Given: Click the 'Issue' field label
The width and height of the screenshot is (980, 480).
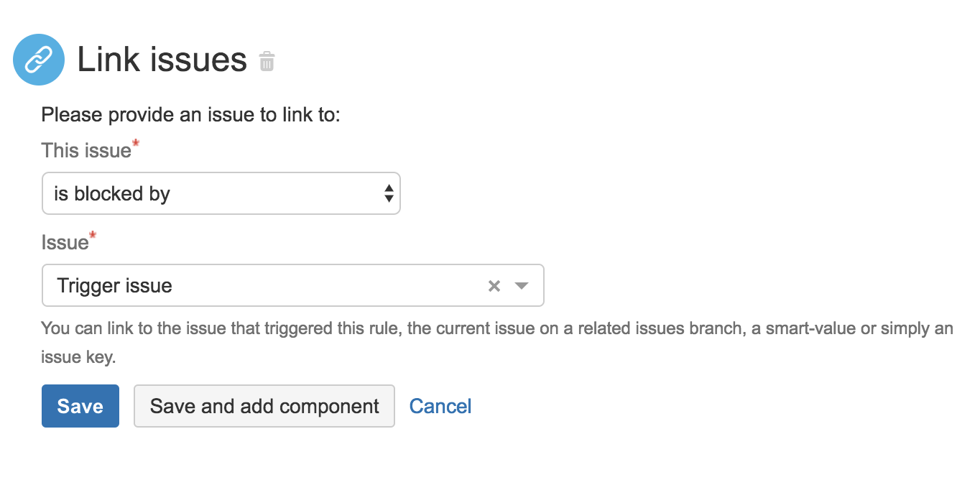Looking at the screenshot, I should 65,243.
